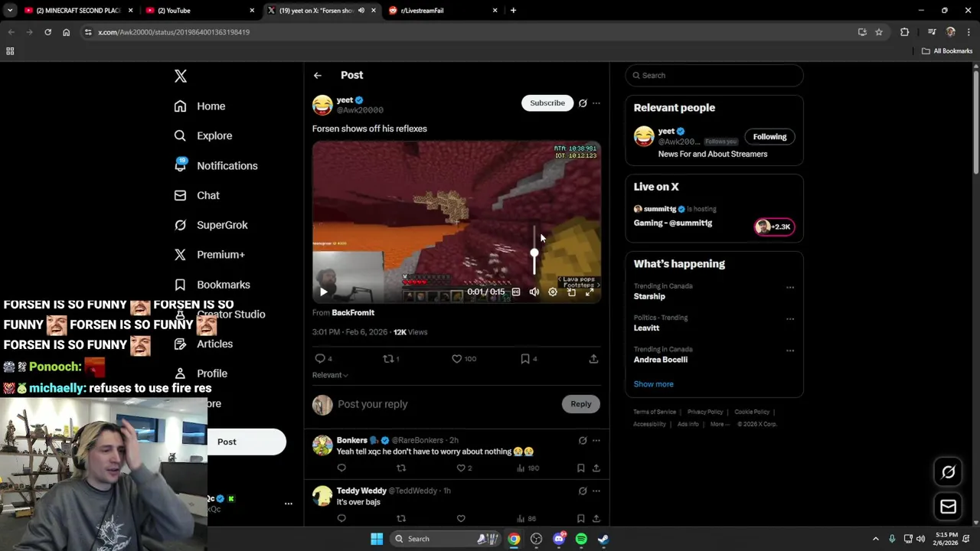Expand the More footer link

[x=718, y=424]
